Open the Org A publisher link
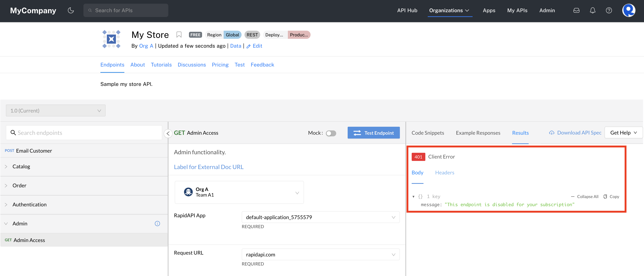The width and height of the screenshot is (644, 276). 146,46
